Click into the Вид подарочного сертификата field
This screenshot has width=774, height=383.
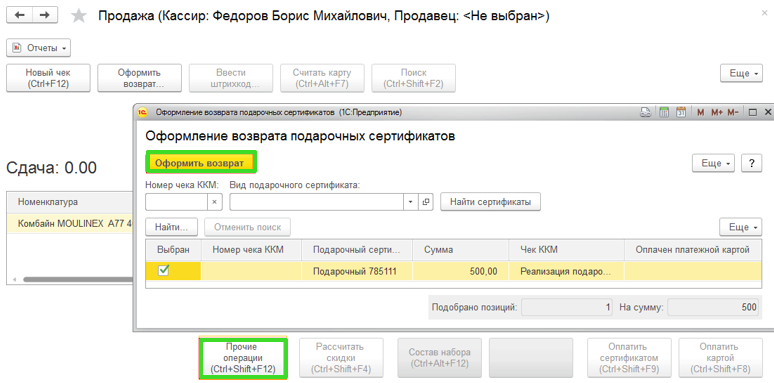point(317,202)
